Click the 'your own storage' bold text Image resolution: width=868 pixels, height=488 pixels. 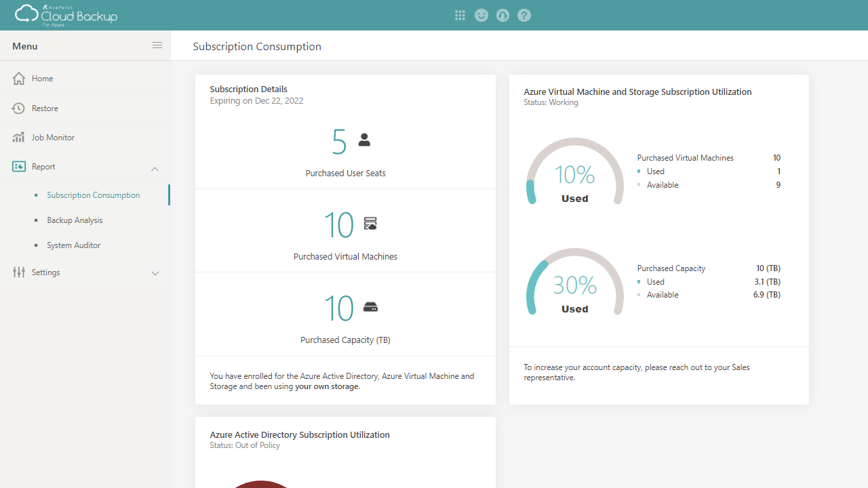(327, 387)
